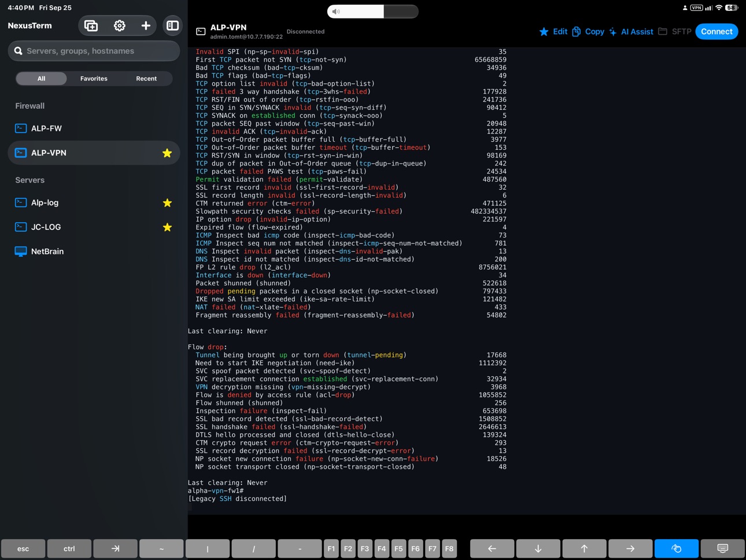Select the ALP-FW firewall entry
The image size is (746, 560).
(94, 128)
